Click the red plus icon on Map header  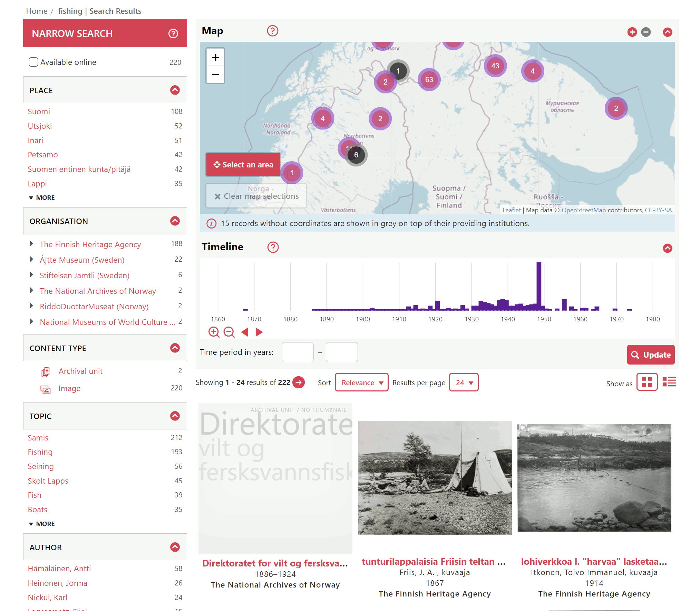click(x=632, y=32)
